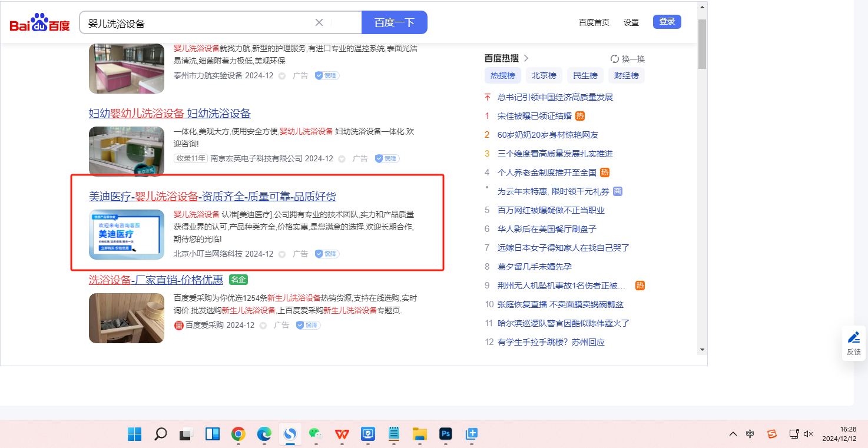Expand 百度热搜 with the arrow chevron
The width and height of the screenshot is (868, 448).
[526, 58]
